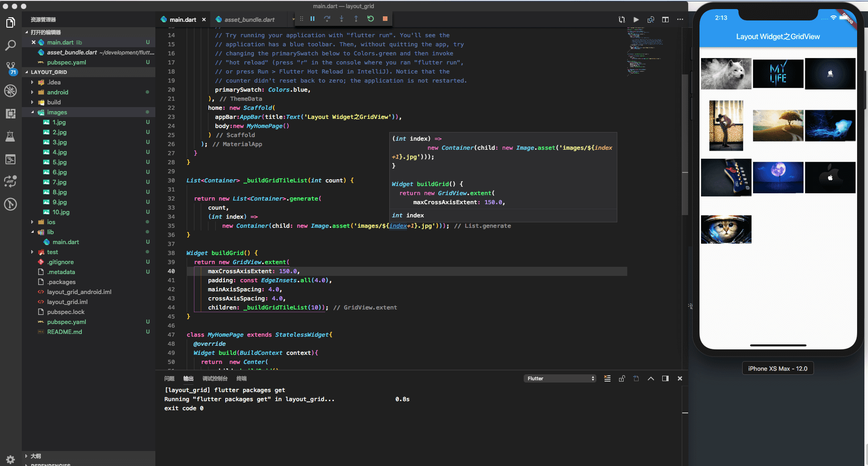The image size is (868, 466).
Task: Switch to asset_bundle.dart tab
Action: click(249, 20)
